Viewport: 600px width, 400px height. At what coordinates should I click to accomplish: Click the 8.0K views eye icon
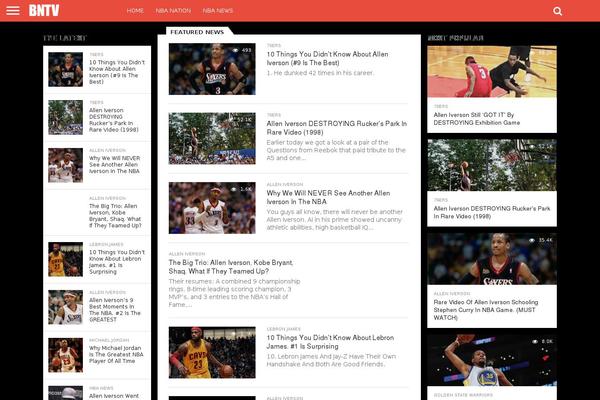pyautogui.click(x=535, y=341)
